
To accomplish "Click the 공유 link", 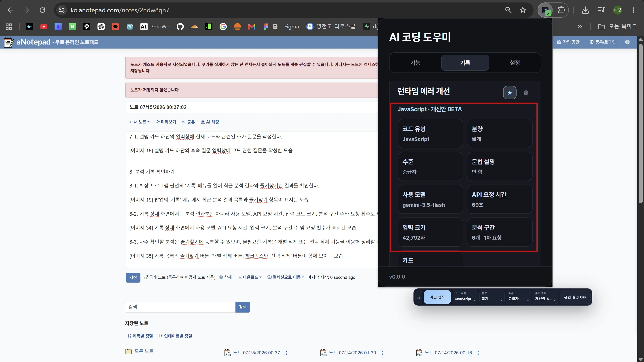I will (x=188, y=122).
